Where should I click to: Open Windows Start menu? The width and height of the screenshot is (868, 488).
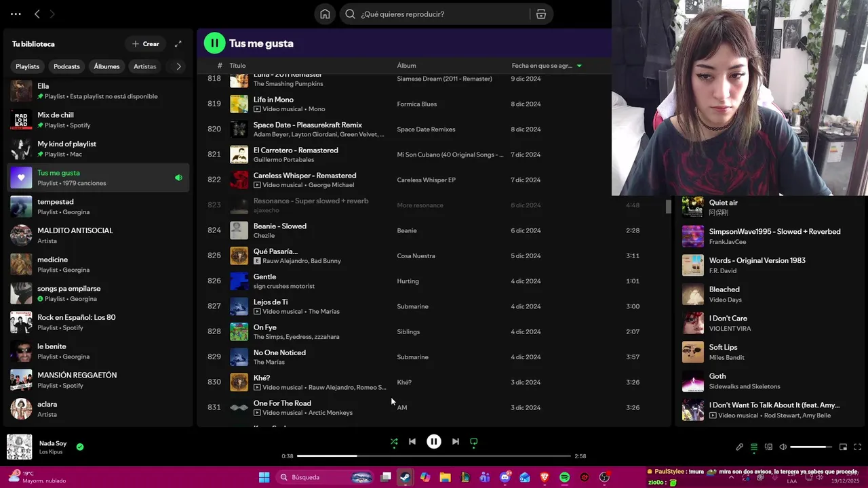pyautogui.click(x=264, y=477)
